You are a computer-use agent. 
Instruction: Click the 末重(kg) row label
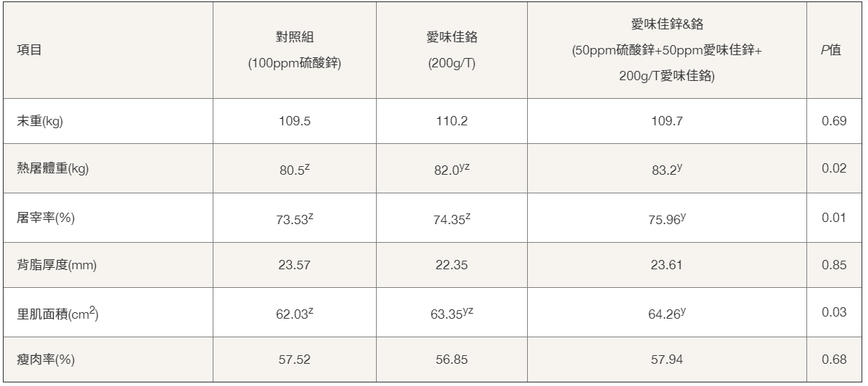pos(40,122)
